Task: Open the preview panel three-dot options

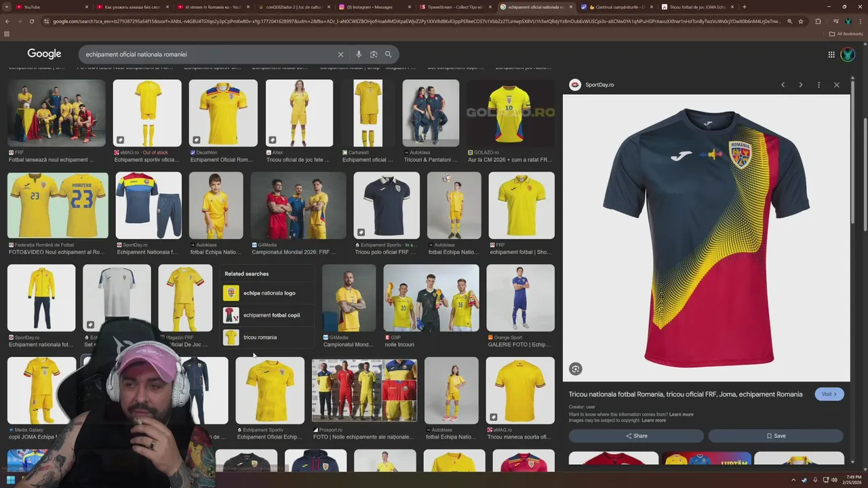Action: coord(818,85)
